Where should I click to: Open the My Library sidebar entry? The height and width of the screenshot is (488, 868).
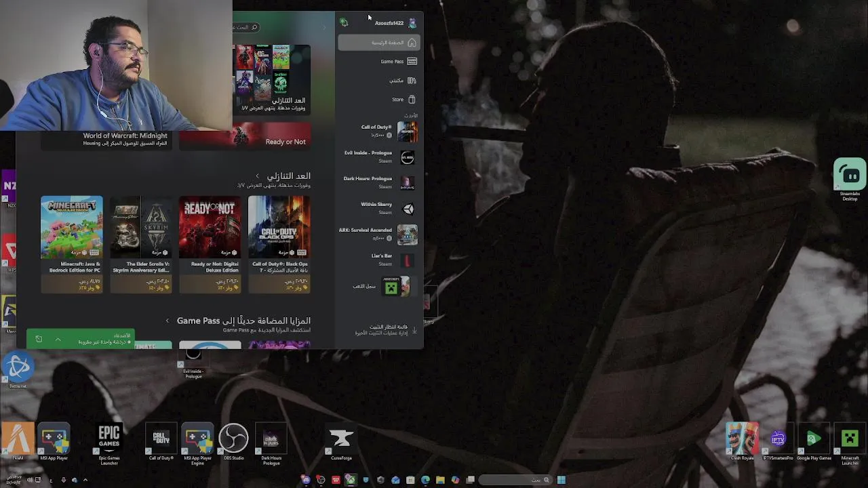(379, 81)
